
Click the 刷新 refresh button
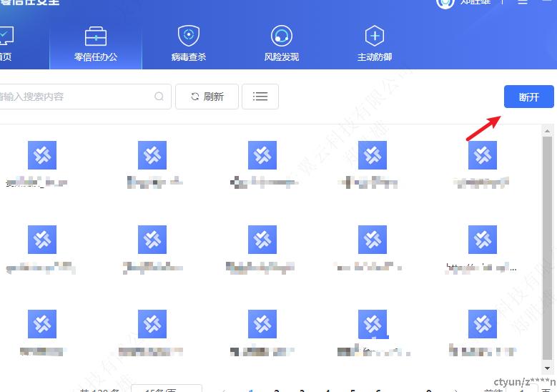[207, 97]
